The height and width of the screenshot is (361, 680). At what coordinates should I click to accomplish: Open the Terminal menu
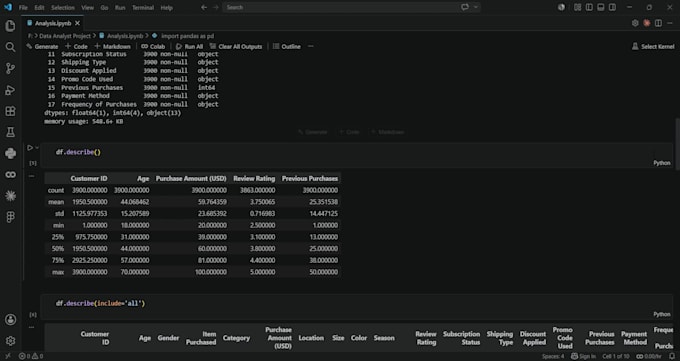[143, 7]
